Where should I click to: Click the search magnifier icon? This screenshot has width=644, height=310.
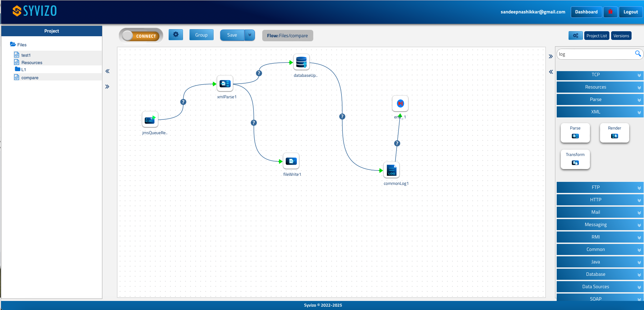tap(638, 54)
